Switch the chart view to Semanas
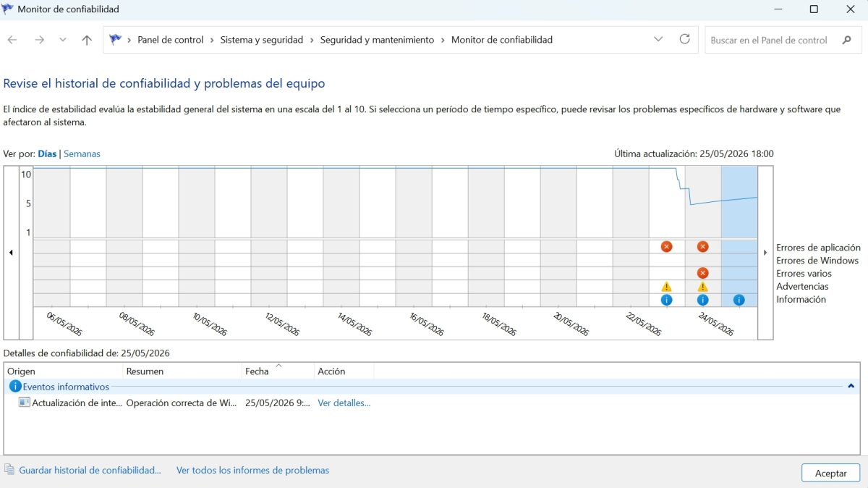Image resolution: width=868 pixels, height=488 pixels. 82,153
